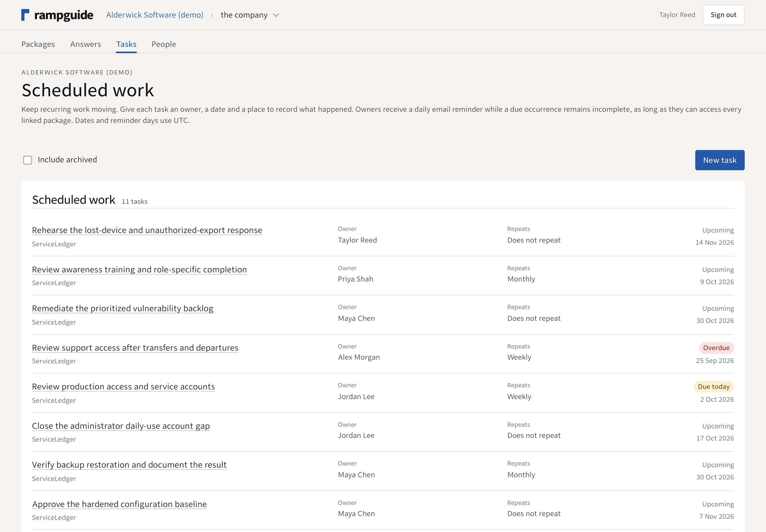Click the company breadcrumb text
This screenshot has height=532, width=766.
tap(244, 15)
